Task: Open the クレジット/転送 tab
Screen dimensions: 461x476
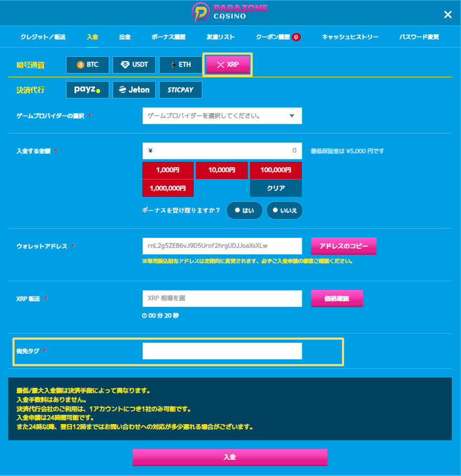Action: click(x=43, y=37)
